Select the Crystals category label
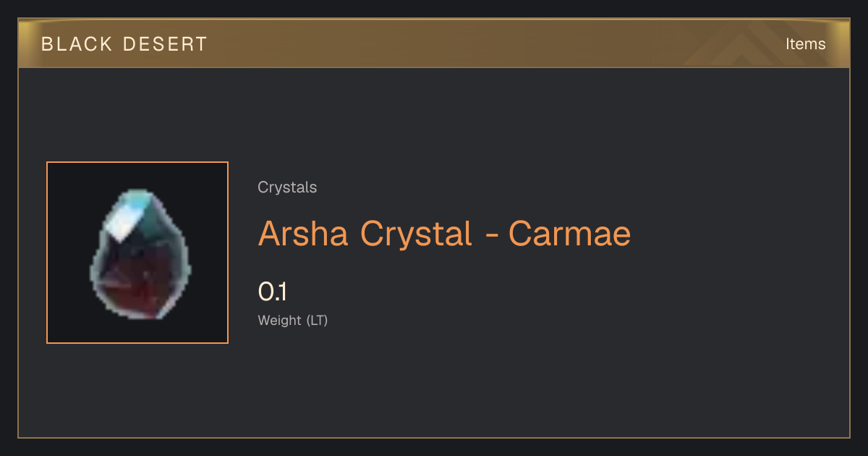This screenshot has width=868, height=456. pos(287,187)
